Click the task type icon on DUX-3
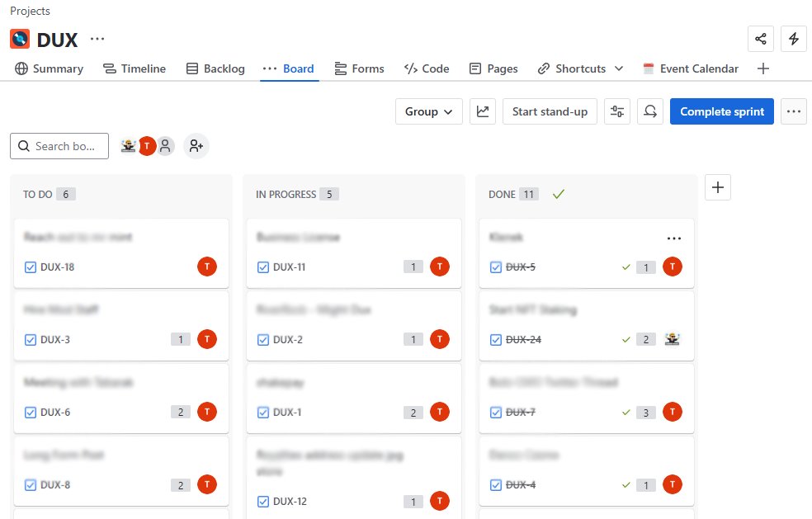812x519 pixels. point(31,340)
